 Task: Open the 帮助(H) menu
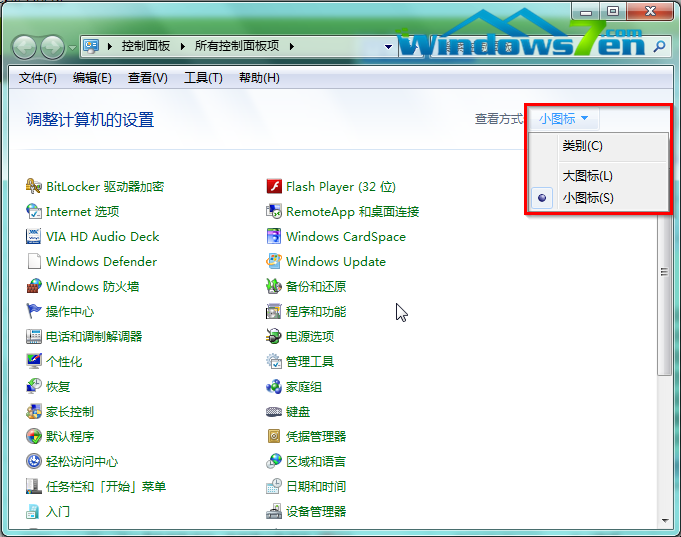[x=259, y=78]
